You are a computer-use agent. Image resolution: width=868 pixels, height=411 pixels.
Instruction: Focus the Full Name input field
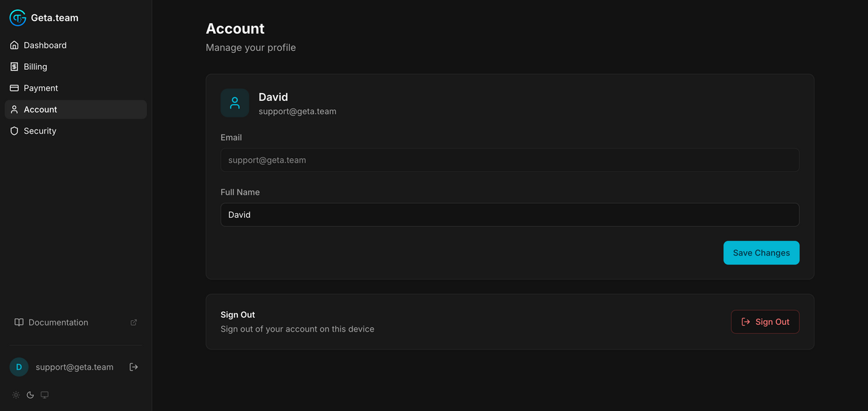point(510,214)
